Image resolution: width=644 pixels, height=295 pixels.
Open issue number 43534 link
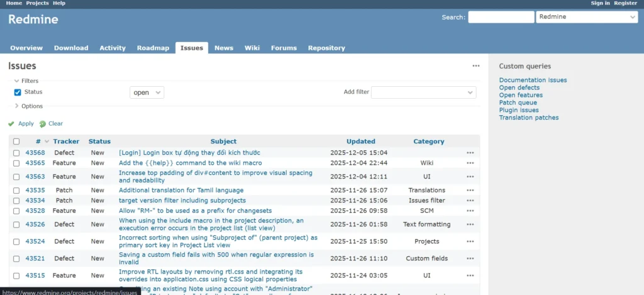[35, 201]
